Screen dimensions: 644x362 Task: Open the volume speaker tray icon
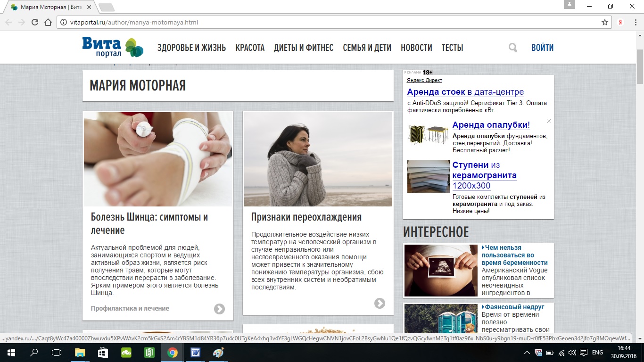click(x=572, y=353)
